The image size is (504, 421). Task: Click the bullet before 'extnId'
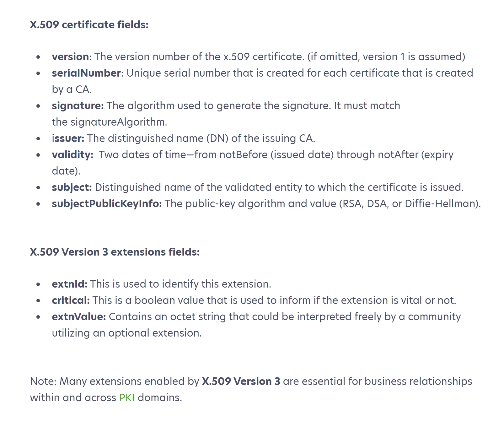pyautogui.click(x=38, y=284)
